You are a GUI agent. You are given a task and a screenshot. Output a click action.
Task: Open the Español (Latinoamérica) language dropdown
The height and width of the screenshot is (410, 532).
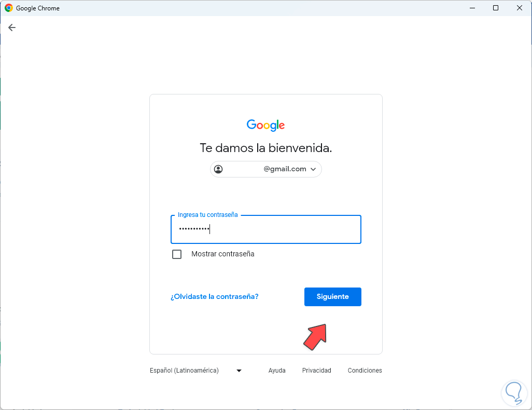(196, 370)
